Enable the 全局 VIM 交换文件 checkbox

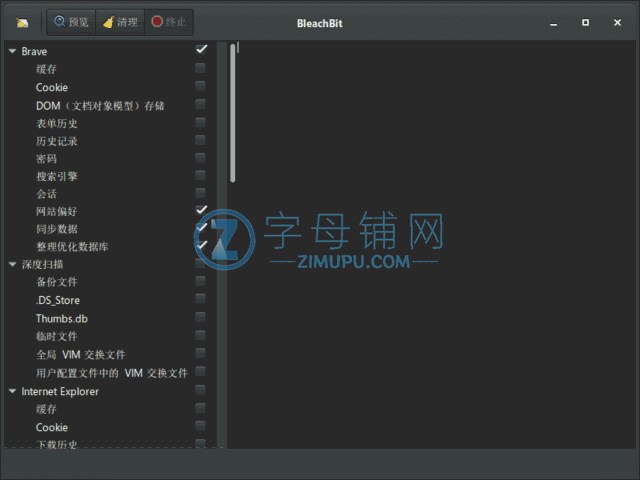[x=200, y=353]
